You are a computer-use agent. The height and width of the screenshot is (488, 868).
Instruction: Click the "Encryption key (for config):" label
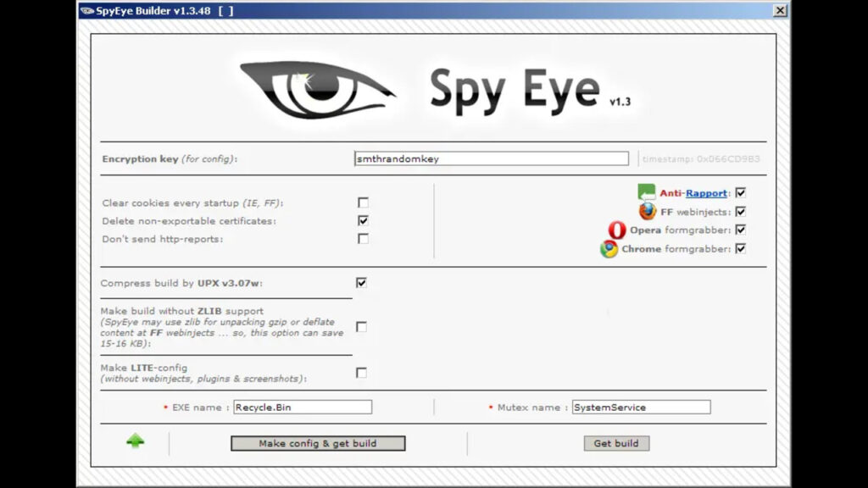pyautogui.click(x=170, y=159)
